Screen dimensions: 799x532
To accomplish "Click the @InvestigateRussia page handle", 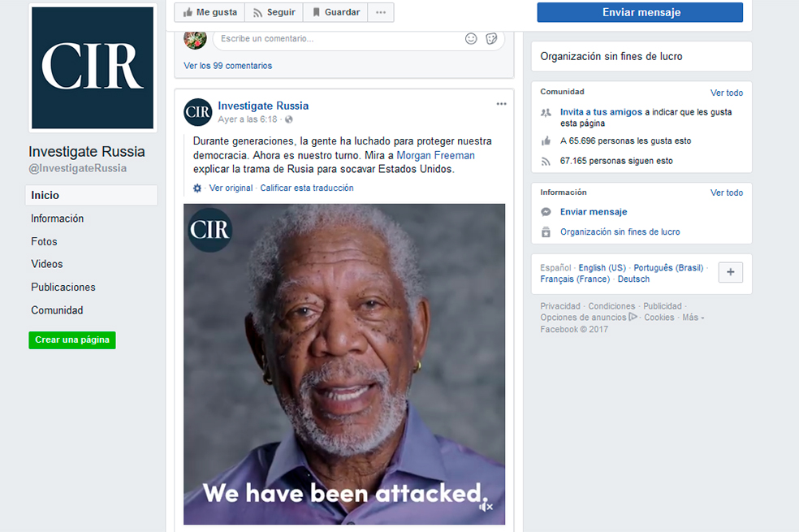I will point(77,168).
